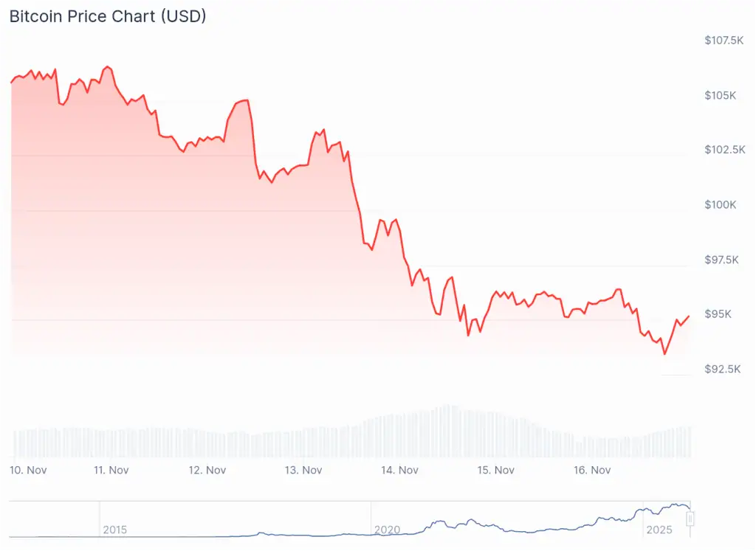Select the 2025 marker in the navigator

[x=659, y=530]
